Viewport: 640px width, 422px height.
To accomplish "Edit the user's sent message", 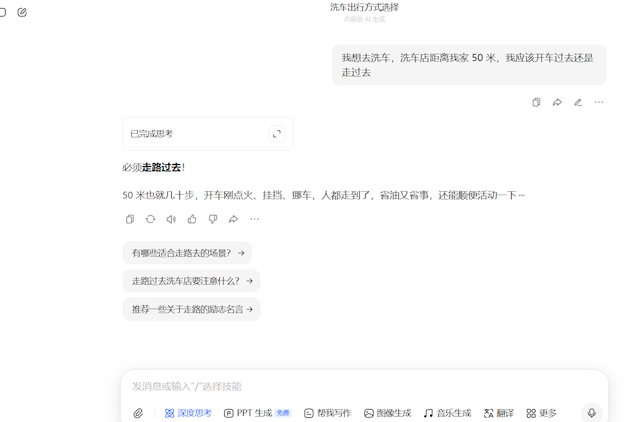I will 578,102.
